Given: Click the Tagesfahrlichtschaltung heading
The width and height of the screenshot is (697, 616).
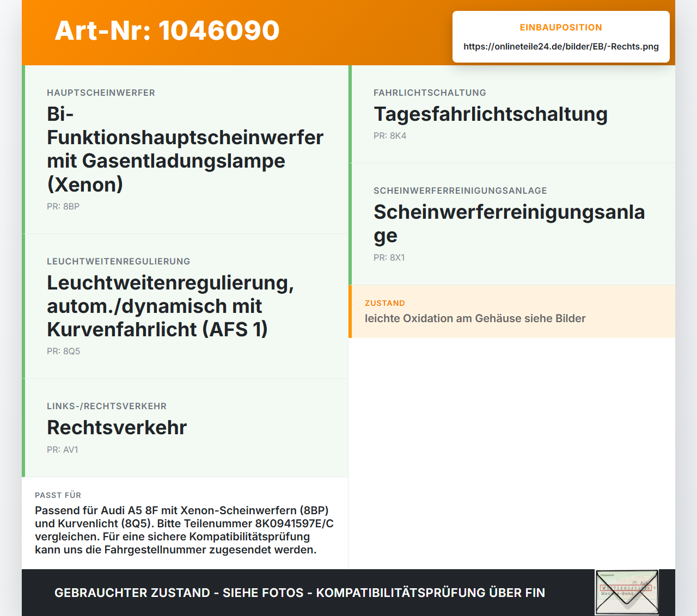Looking at the screenshot, I should 491,114.
